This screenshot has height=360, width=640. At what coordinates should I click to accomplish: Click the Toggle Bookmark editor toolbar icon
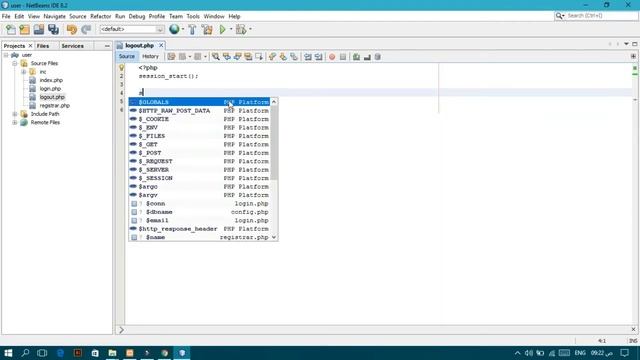294,57
